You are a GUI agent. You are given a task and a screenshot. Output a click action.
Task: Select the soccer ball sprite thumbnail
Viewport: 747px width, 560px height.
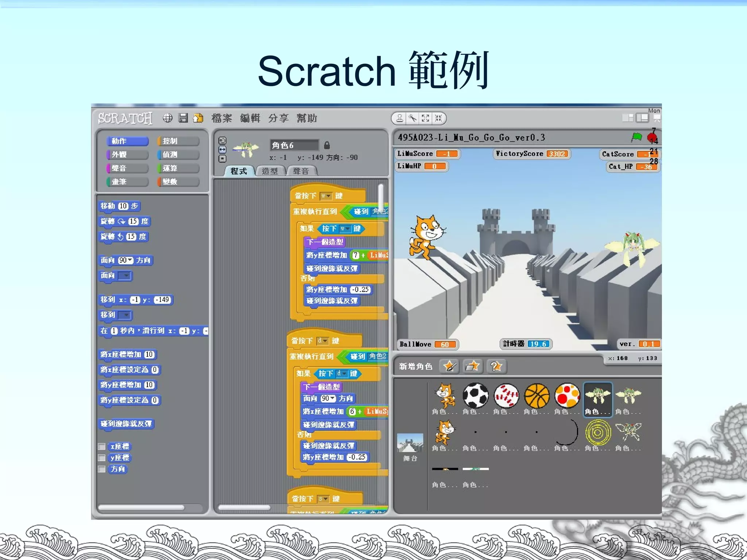(x=475, y=396)
